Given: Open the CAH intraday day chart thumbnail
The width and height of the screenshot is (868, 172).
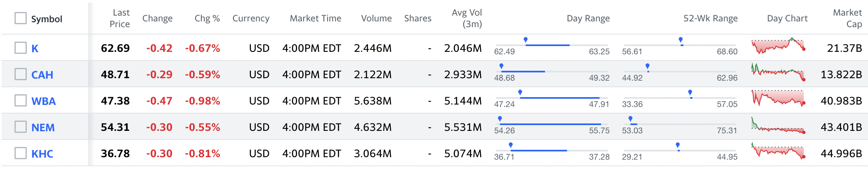Looking at the screenshot, I should 778,72.
